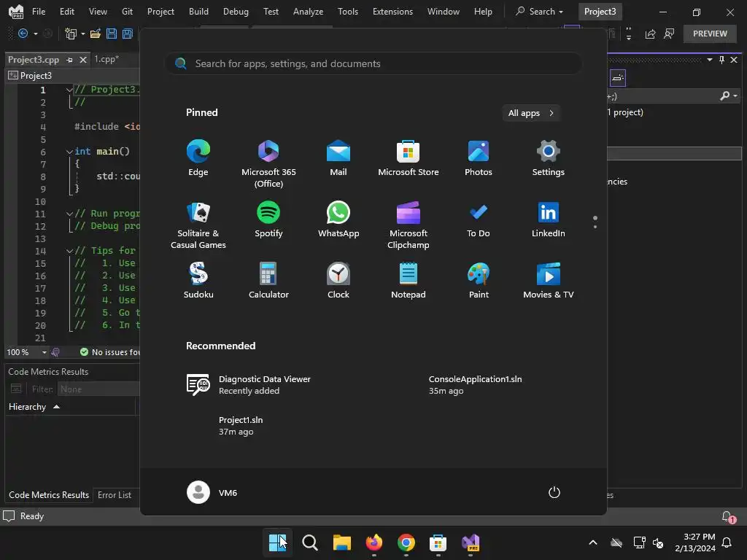Viewport: 747px width, 560px height.
Task: Open recommended ConsoleApplication1.sln
Action: 475,385
